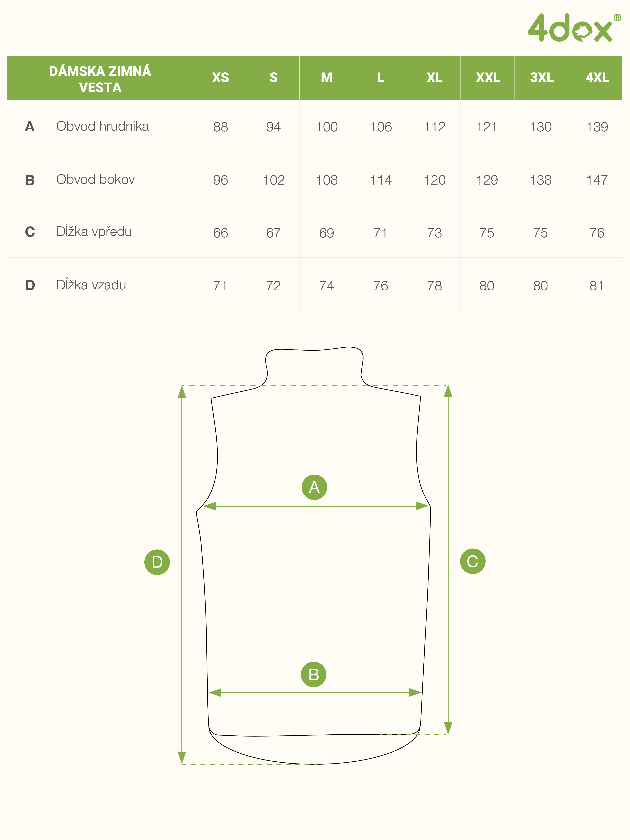Select the XS size column header
The height and width of the screenshot is (840, 630).
220,78
